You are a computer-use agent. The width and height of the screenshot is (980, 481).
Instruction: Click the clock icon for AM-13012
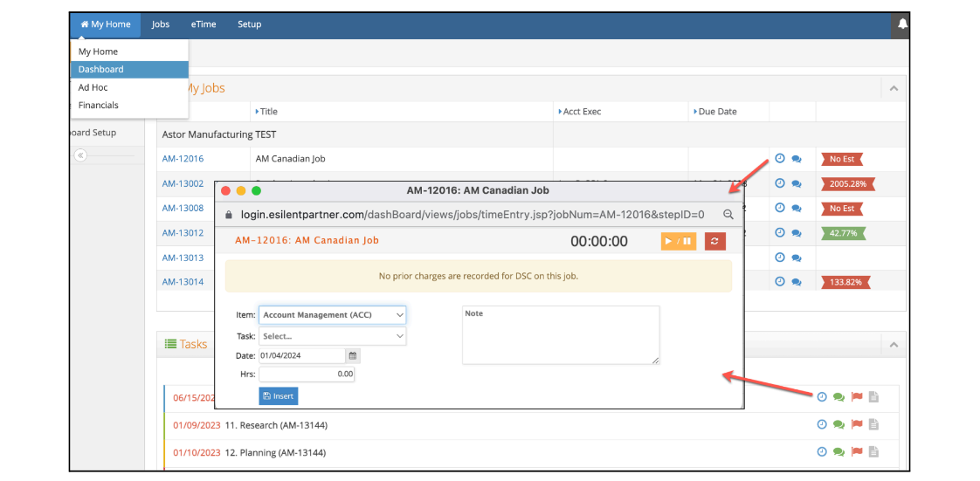pos(779,232)
